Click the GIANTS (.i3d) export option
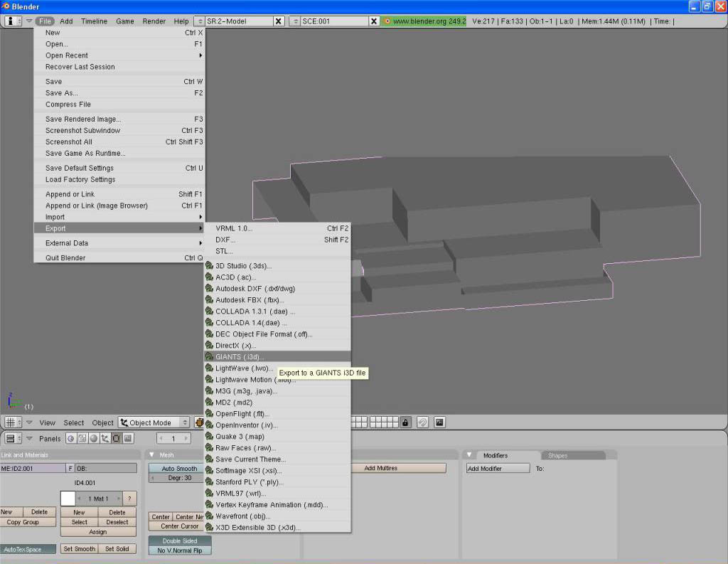The height and width of the screenshot is (564, 728). (240, 356)
